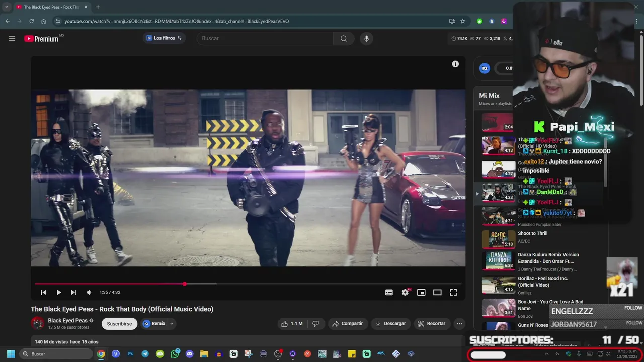Open the YouTube hamburger guide menu
The height and width of the screenshot is (362, 644).
12,38
